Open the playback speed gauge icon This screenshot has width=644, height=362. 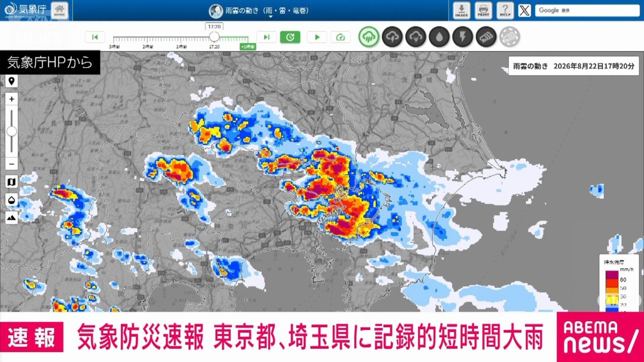(x=340, y=37)
